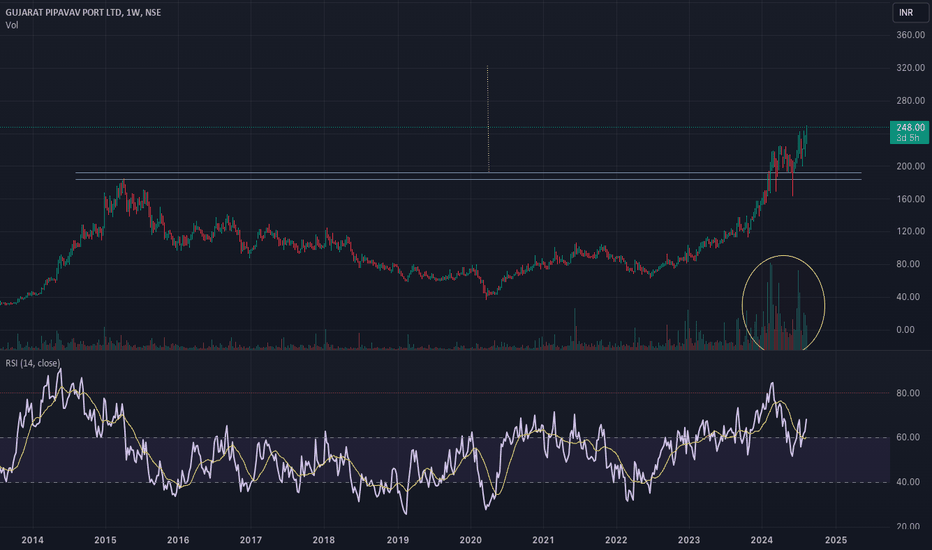This screenshot has width=932, height=550.
Task: Click the 248.00 current price label
Action: [x=910, y=127]
